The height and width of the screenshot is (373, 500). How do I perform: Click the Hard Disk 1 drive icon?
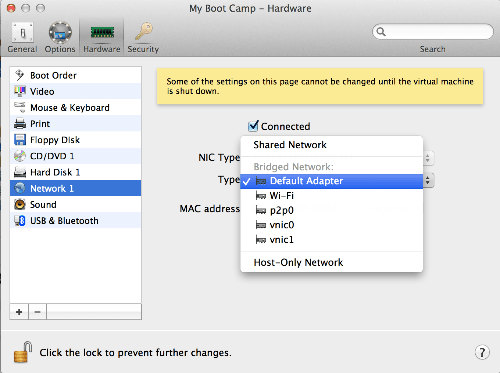[20, 172]
